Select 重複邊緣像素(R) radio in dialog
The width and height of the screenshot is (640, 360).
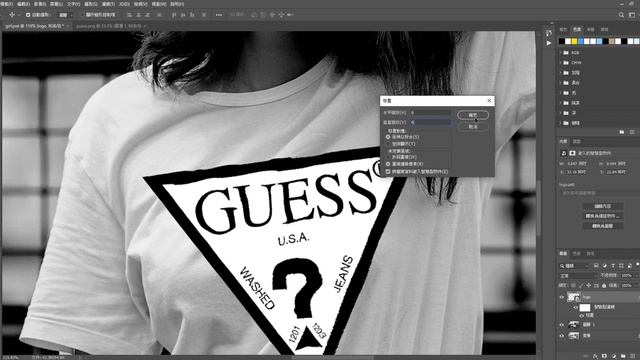click(x=388, y=164)
